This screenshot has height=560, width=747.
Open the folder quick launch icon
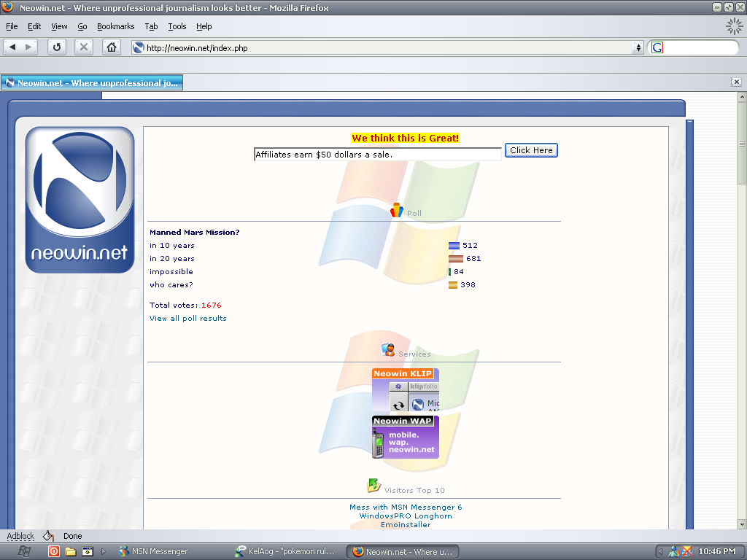tap(71, 551)
